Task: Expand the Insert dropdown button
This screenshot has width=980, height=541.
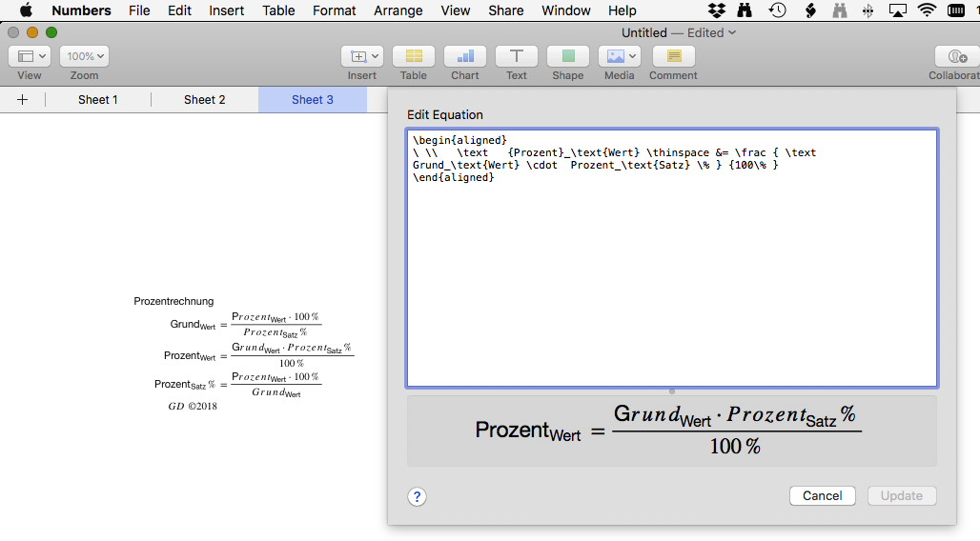Action: coord(361,56)
